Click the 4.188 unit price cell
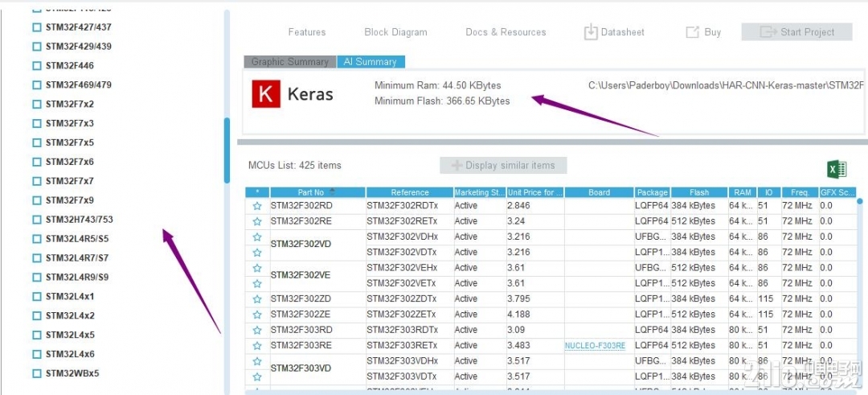 pyautogui.click(x=535, y=314)
